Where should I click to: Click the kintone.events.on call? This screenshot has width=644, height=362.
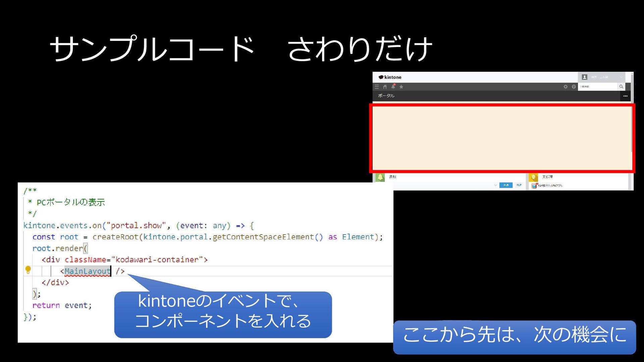(x=62, y=226)
